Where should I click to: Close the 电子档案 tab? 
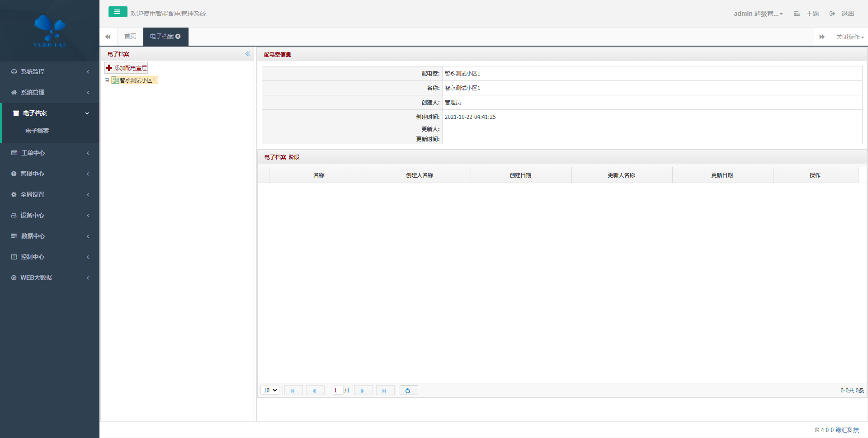tap(178, 37)
